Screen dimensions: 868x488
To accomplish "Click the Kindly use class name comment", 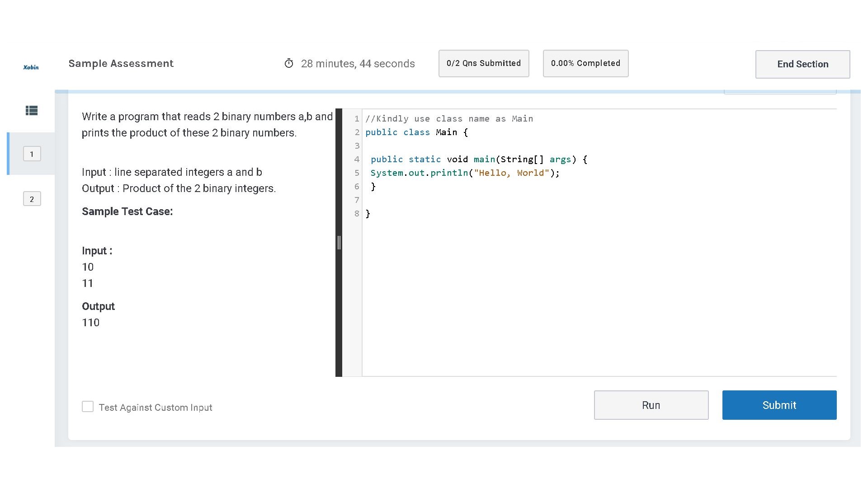I will pos(449,119).
